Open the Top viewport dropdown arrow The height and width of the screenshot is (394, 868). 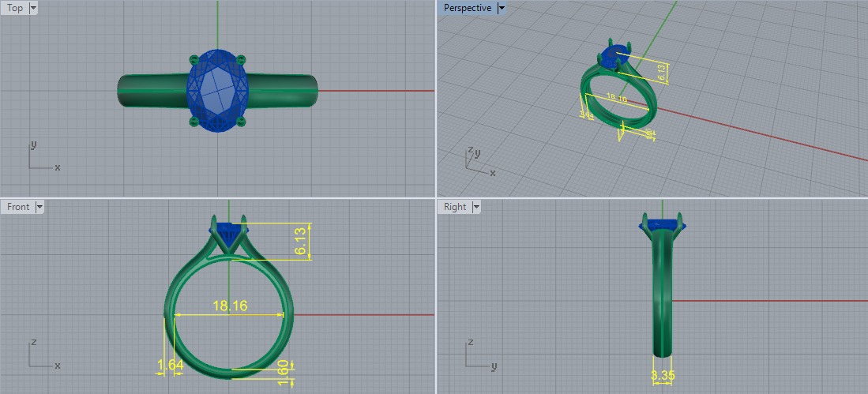click(x=32, y=8)
